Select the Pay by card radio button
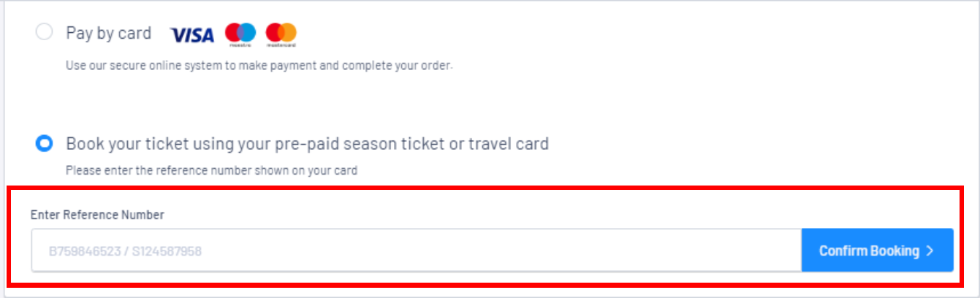Screen dimensions: 980x298 point(44,33)
